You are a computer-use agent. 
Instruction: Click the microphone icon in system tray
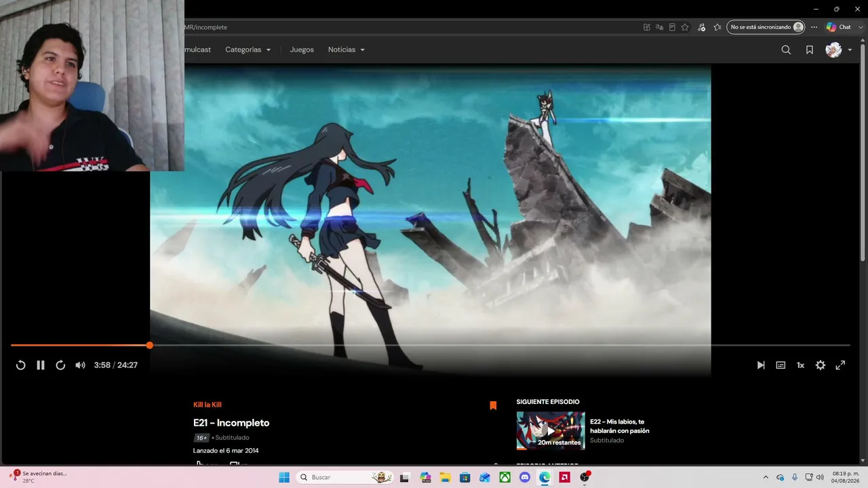(795, 477)
